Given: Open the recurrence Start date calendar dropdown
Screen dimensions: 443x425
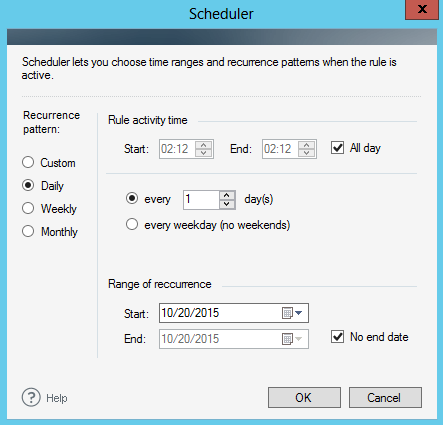Looking at the screenshot, I should (292, 313).
